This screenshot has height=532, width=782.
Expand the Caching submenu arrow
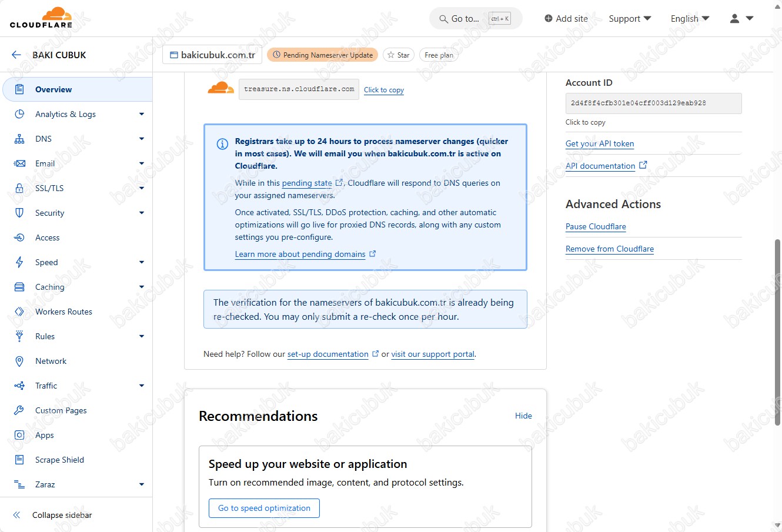(142, 287)
